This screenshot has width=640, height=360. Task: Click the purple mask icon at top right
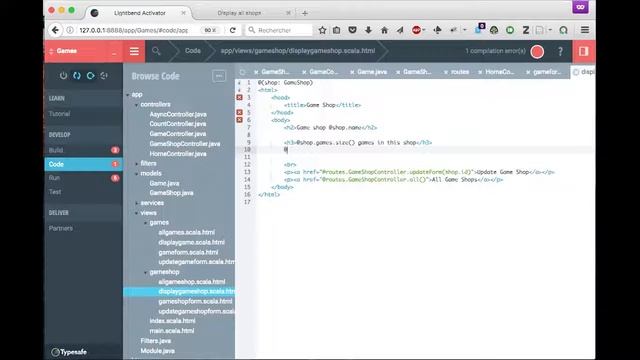(580, 7)
